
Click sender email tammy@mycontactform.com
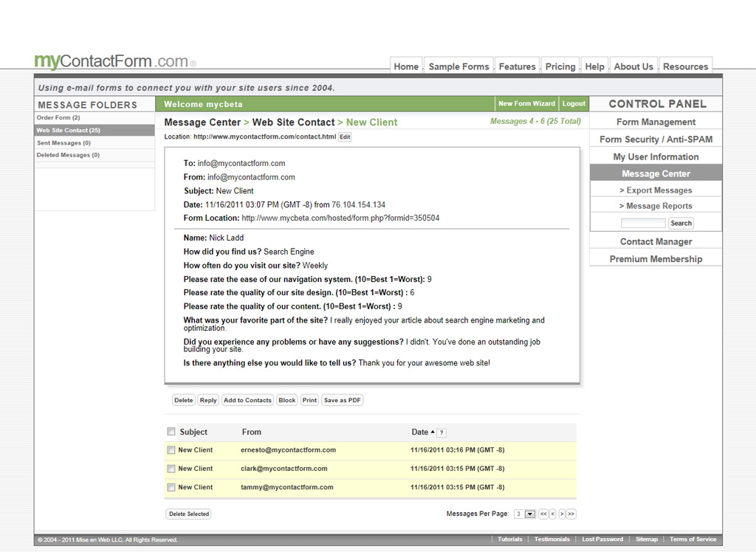(287, 487)
